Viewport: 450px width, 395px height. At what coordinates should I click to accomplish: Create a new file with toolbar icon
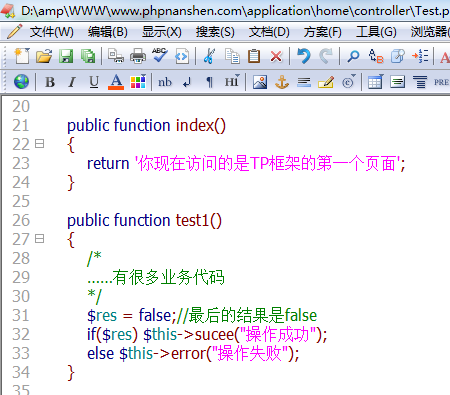(22, 56)
